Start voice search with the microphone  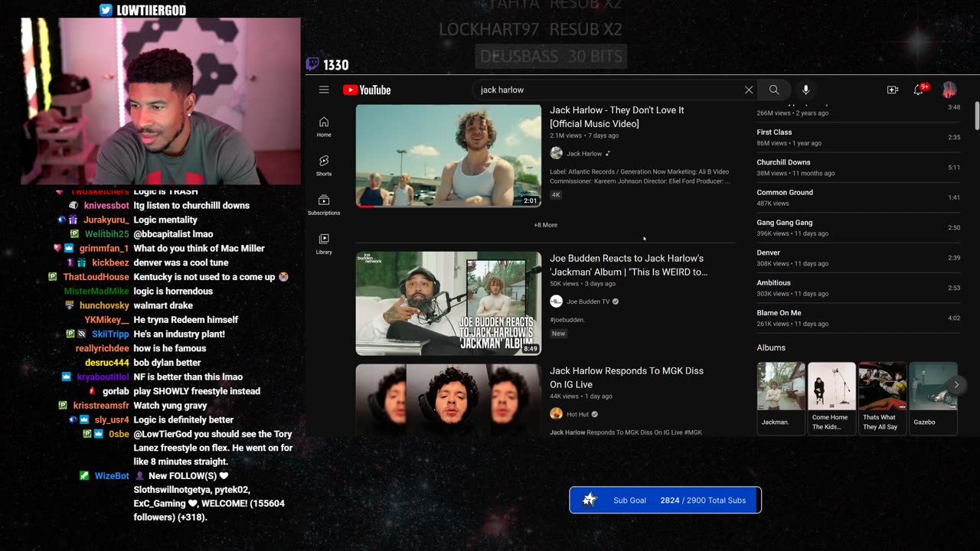[x=805, y=90]
